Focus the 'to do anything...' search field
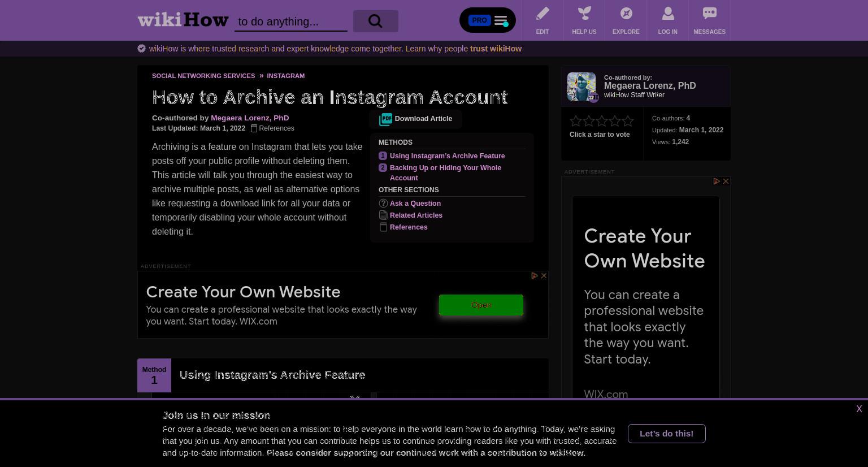The image size is (868, 467). point(291,21)
